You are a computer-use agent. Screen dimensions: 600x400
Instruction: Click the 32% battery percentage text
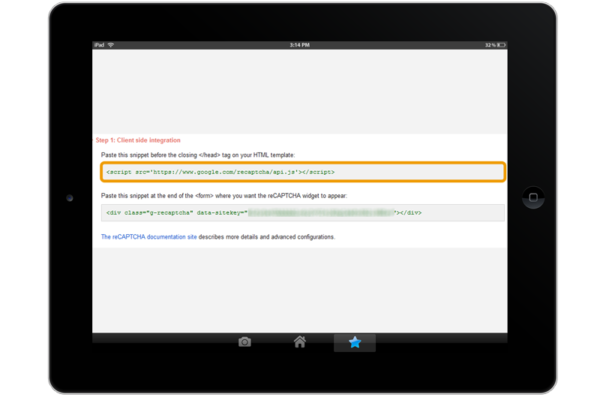(x=487, y=45)
